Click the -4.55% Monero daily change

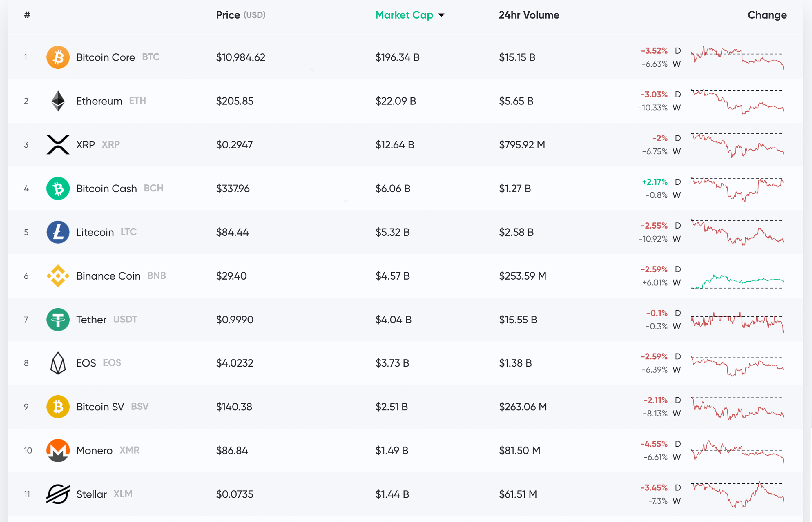(x=654, y=444)
